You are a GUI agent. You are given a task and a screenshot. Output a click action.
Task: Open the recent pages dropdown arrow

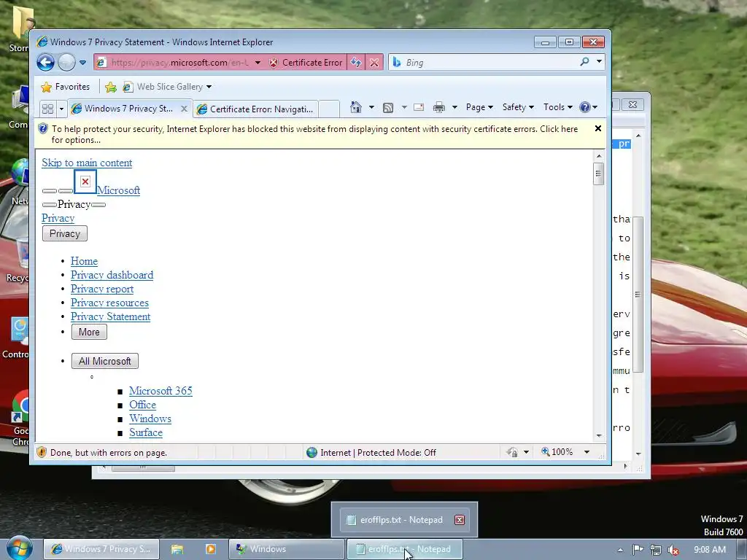pos(82,63)
